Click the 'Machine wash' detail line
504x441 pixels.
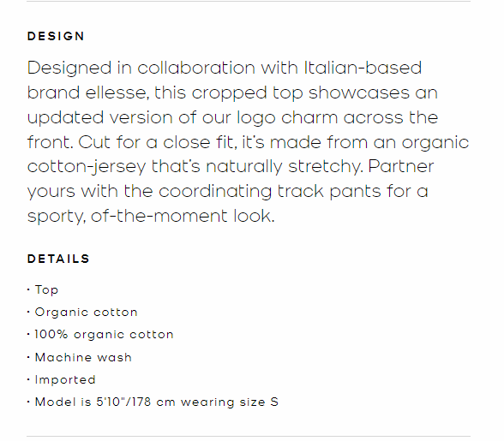click(80, 357)
